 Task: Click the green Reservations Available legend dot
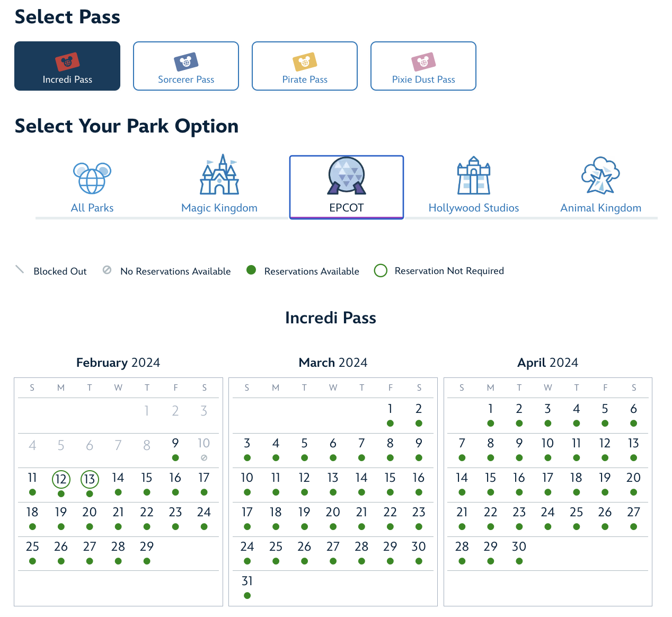[251, 270]
